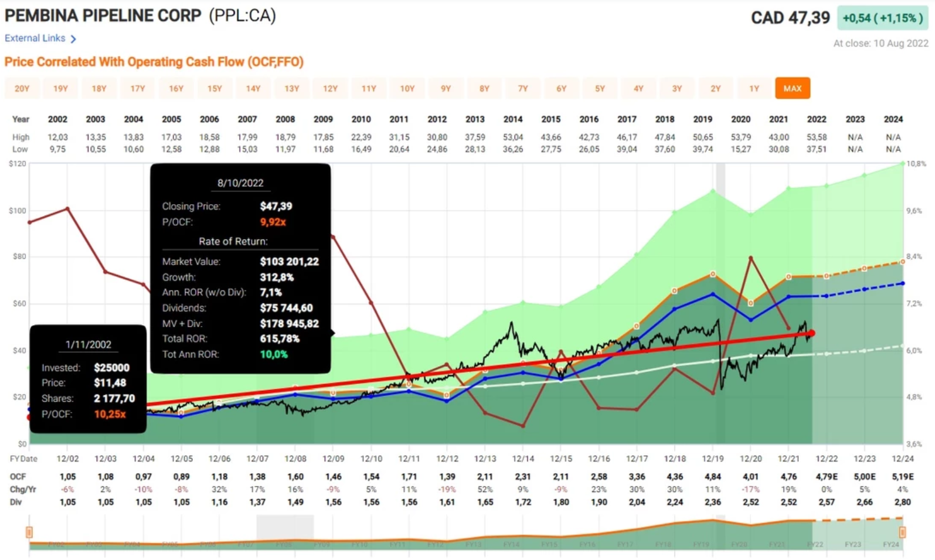935x560 pixels.
Task: Enable the MAX range view
Action: click(793, 88)
